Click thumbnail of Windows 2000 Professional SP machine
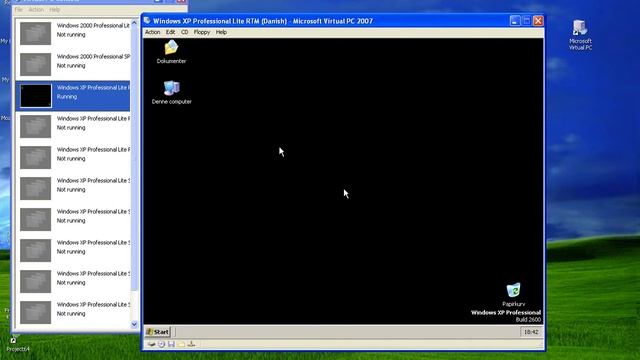 pos(36,64)
